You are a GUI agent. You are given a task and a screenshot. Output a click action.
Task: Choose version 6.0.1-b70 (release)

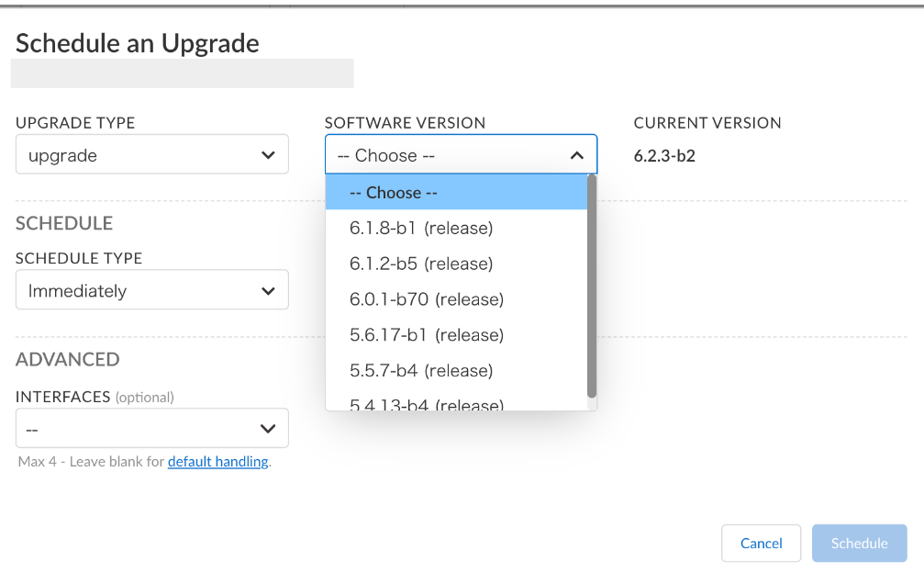click(424, 299)
